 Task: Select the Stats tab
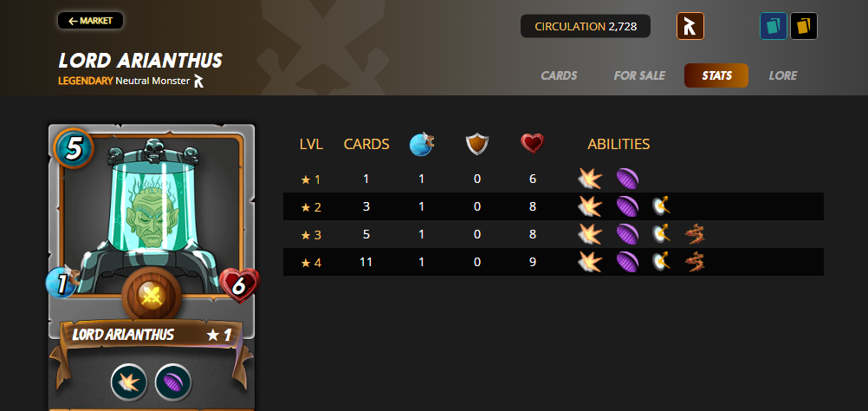[716, 76]
